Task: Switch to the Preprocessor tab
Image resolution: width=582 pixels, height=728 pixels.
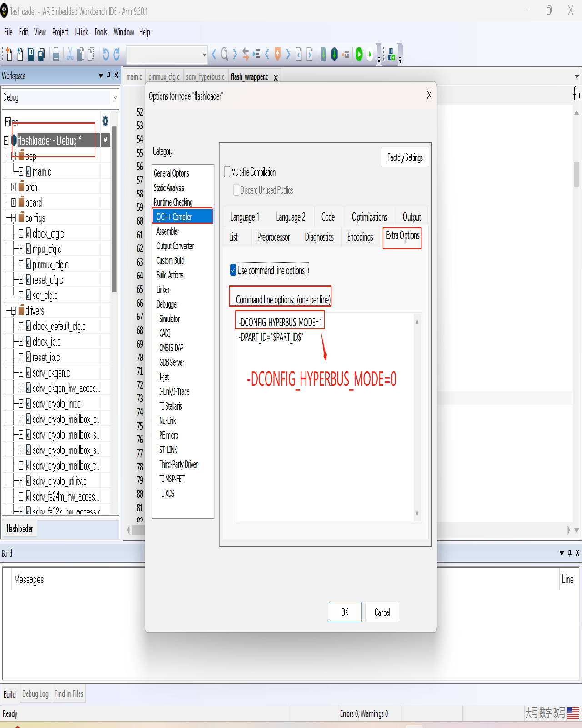Action: (273, 237)
